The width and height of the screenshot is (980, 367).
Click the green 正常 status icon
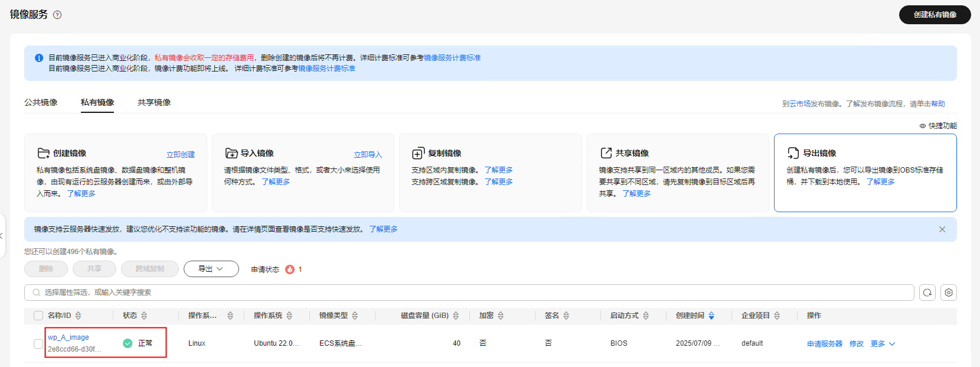(128, 343)
